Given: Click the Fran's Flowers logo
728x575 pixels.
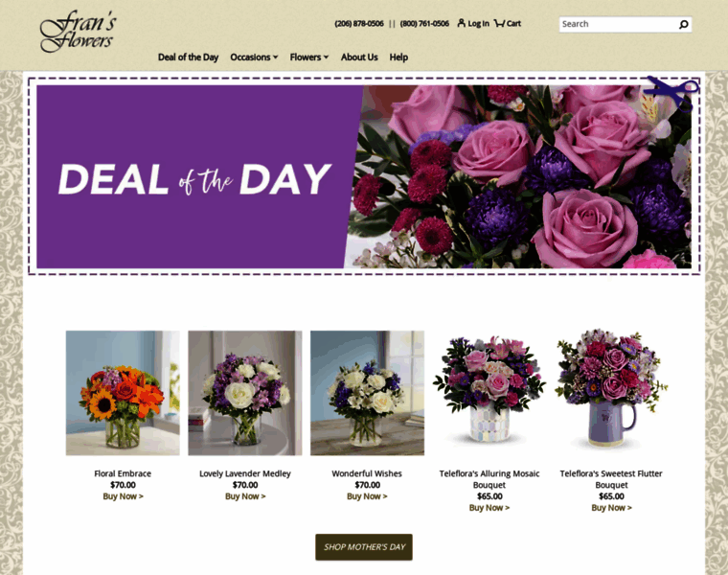Looking at the screenshot, I should coord(78,31).
